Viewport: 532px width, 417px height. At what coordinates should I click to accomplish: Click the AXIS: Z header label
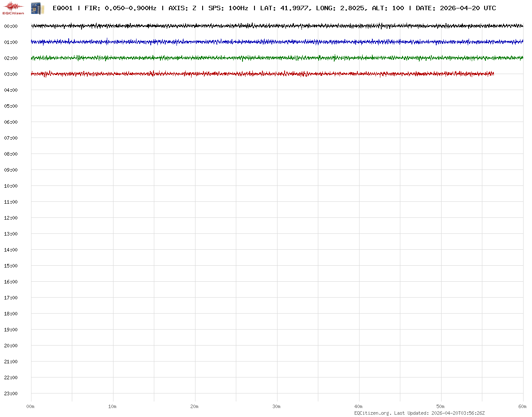[182, 8]
